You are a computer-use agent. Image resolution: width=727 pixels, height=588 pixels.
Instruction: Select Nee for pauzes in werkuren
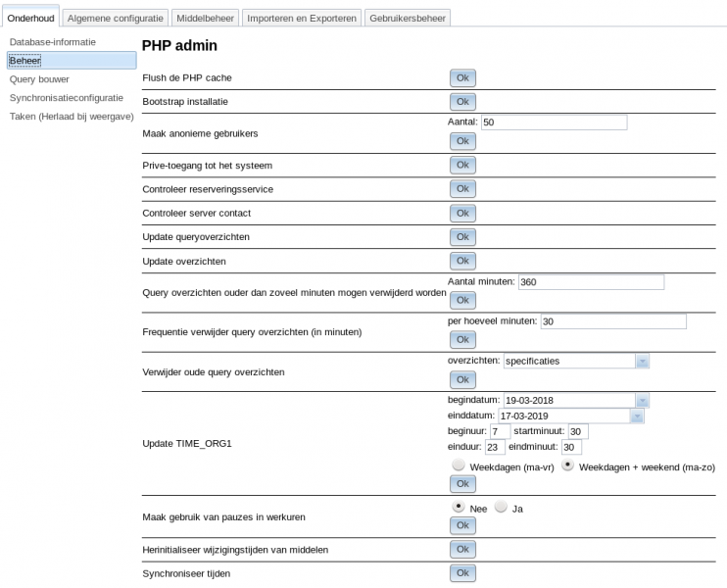(459, 507)
